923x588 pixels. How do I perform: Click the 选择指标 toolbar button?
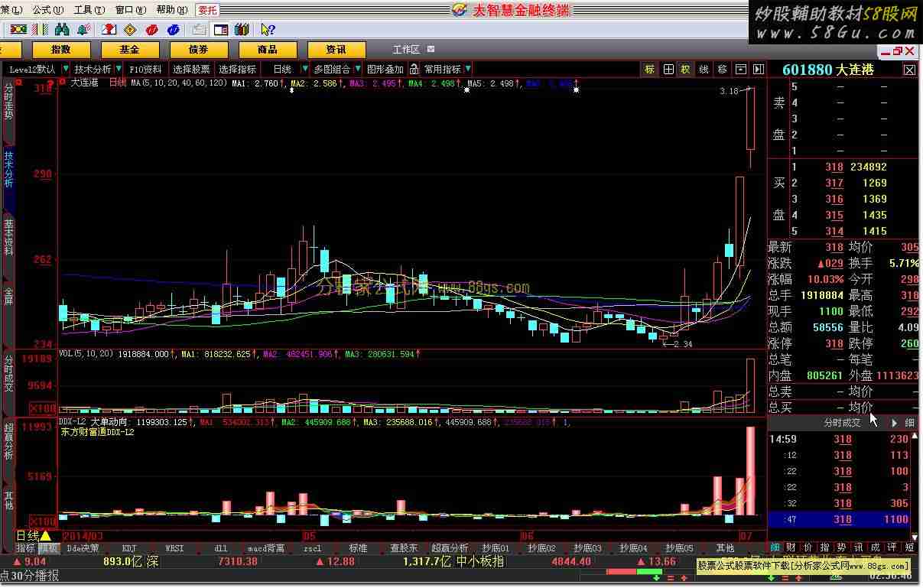[x=237, y=69]
